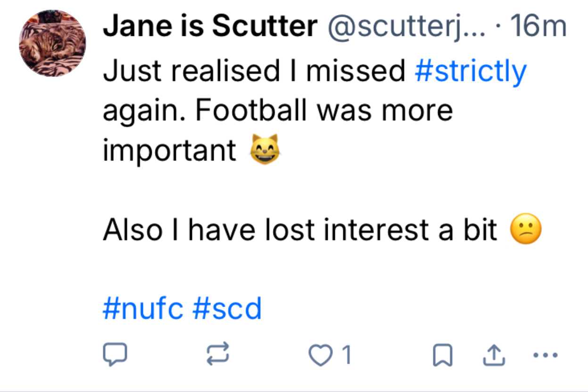Image resolution: width=588 pixels, height=392 pixels.
Task: Click the like count number 1
Action: click(x=347, y=355)
